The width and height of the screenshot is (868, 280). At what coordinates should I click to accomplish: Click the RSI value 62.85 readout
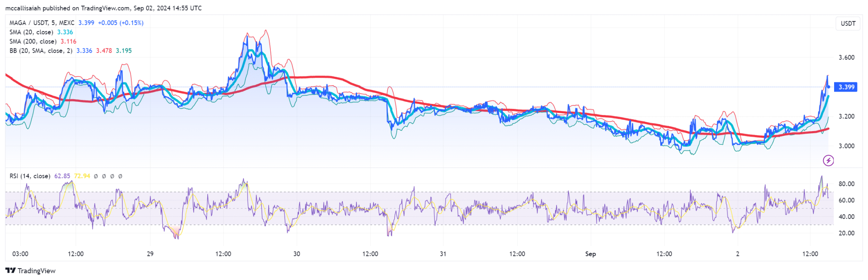point(62,176)
